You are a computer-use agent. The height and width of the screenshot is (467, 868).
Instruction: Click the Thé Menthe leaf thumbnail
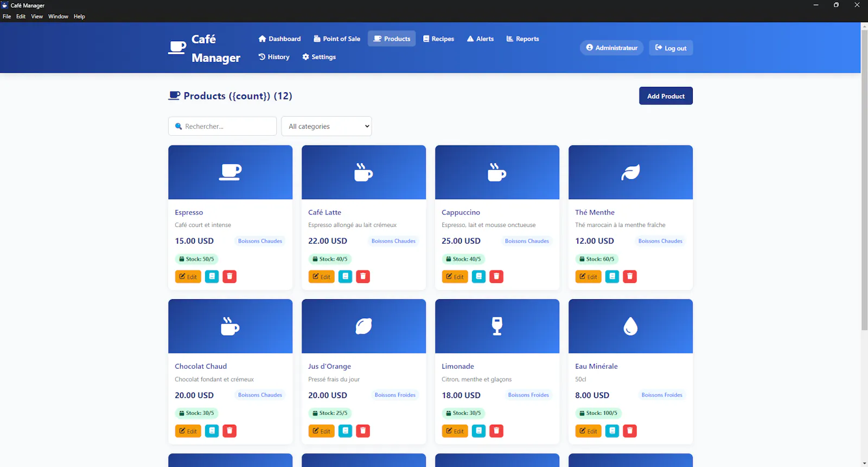point(630,172)
